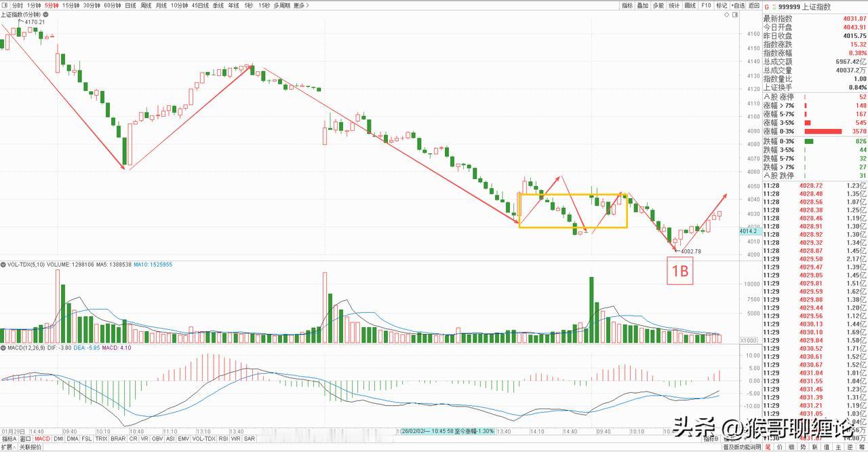868x452 pixels.
Task: Select the DMI indicator tab
Action: click(58, 439)
